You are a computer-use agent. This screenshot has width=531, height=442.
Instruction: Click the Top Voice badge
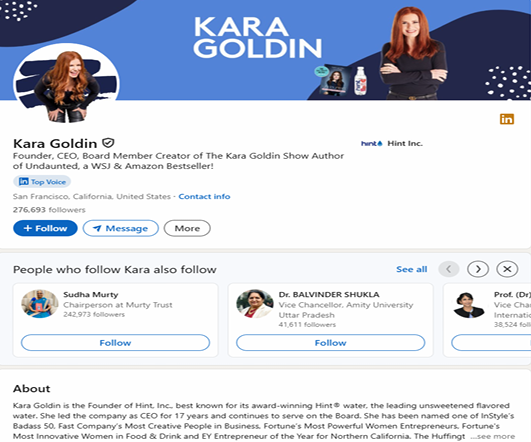pos(42,182)
